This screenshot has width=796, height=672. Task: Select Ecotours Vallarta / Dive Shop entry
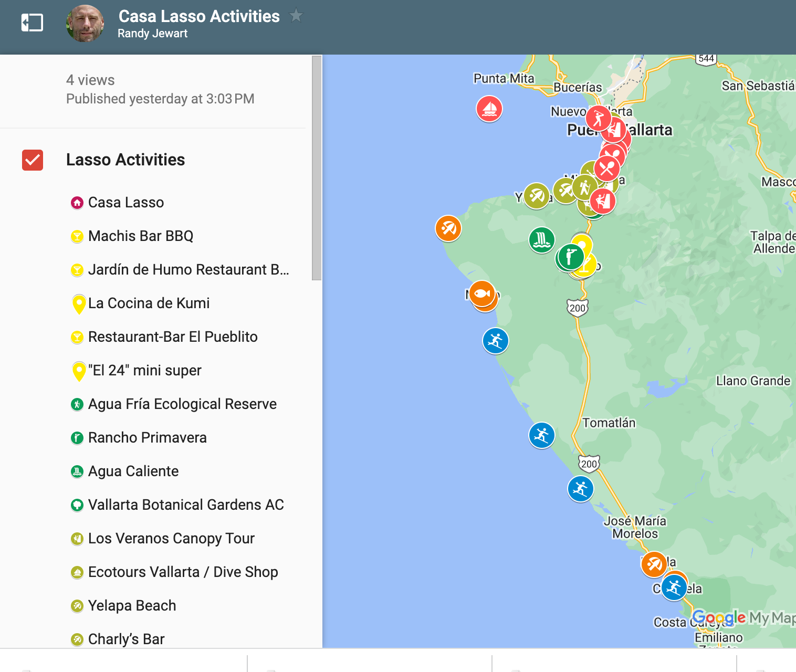click(x=183, y=572)
